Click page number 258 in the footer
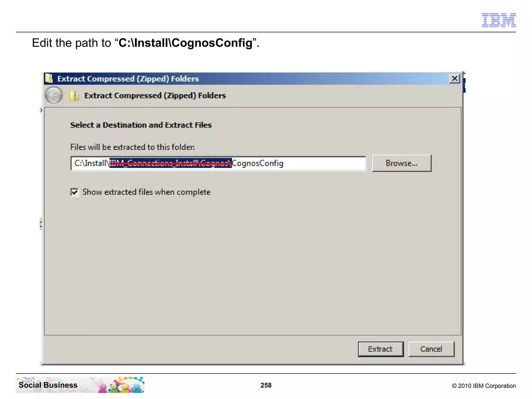This screenshot has height=399, width=532. point(266,385)
